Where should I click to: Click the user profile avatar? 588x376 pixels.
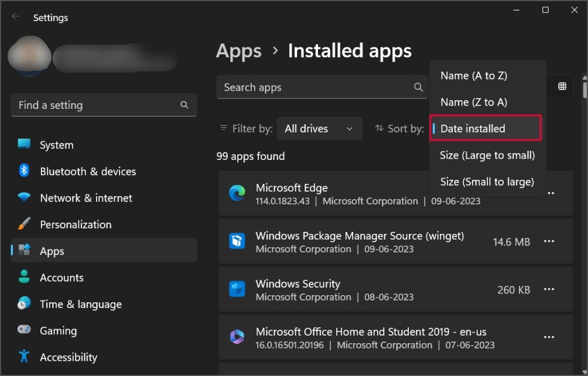(x=30, y=56)
